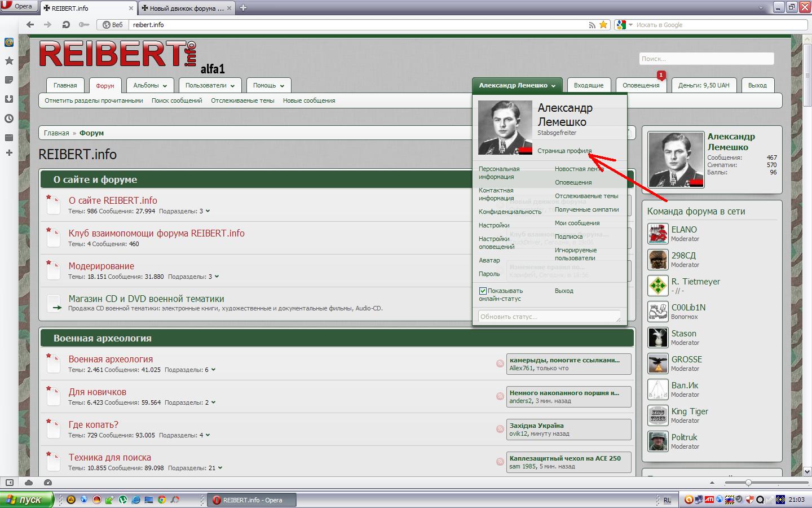This screenshot has height=508, width=812.
Task: Open Отслеживаемые темы in the sub-navigation bar
Action: pyautogui.click(x=242, y=101)
